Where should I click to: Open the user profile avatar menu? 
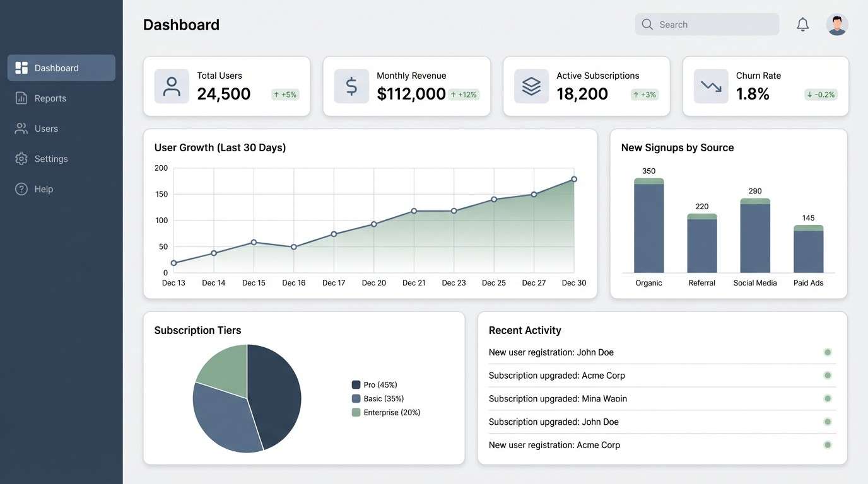pos(836,23)
